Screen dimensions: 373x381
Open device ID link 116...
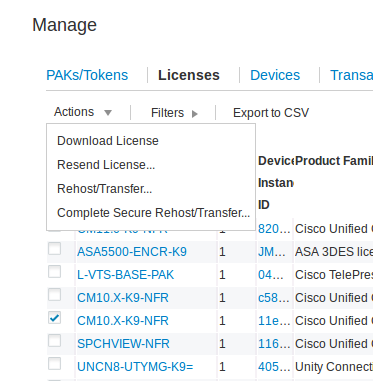[x=274, y=344]
